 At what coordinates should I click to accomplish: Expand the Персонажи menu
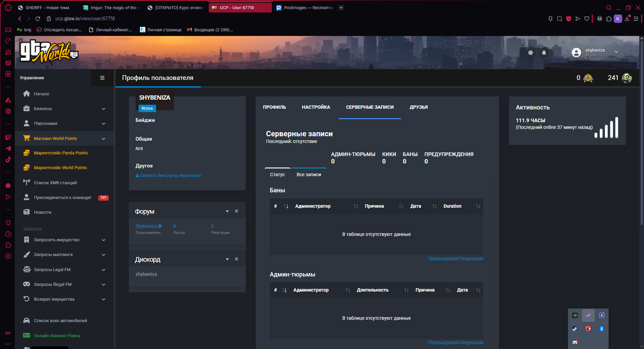coord(64,123)
